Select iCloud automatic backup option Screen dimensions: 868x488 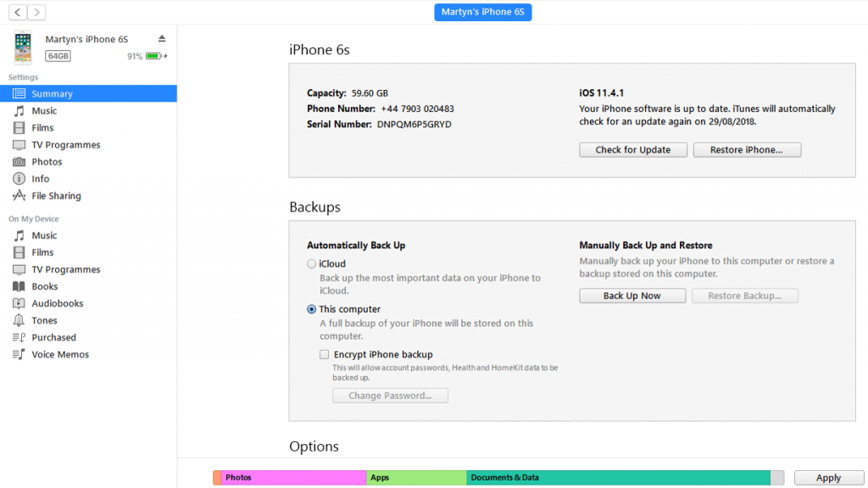[x=312, y=264]
